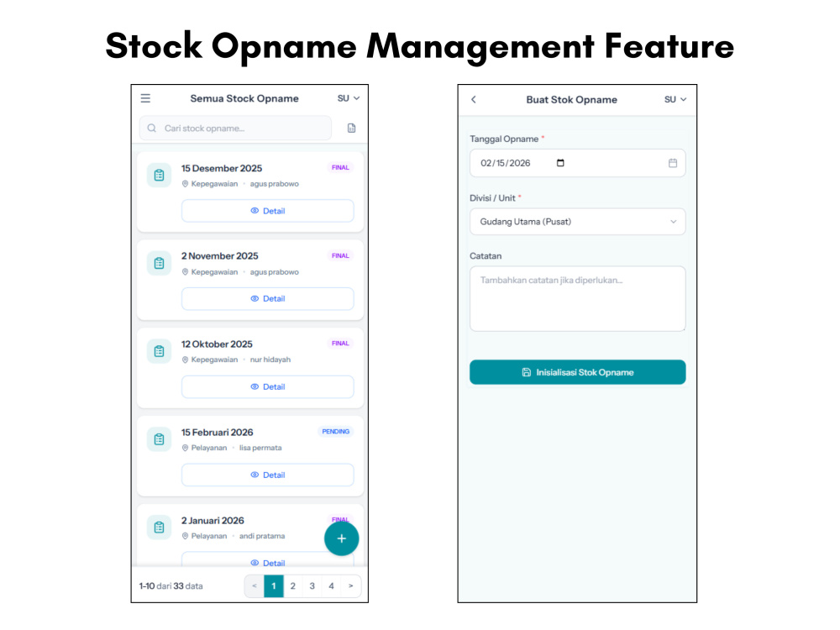Select page 1 in pagination
Screen dimensions: 840x630
coord(274,586)
